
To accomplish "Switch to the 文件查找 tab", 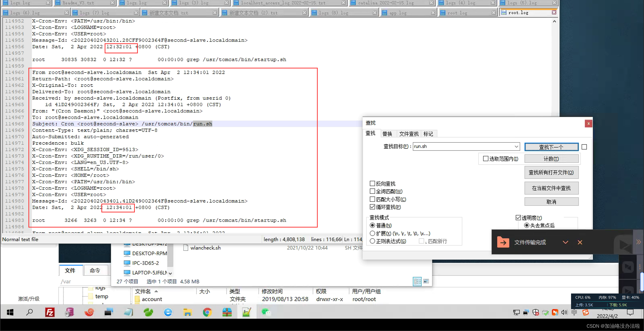I will [409, 134].
